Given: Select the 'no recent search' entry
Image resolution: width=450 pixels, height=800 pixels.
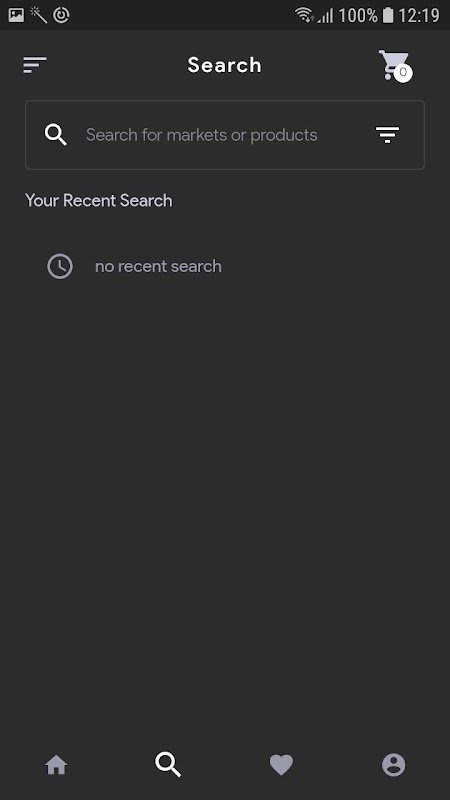Looking at the screenshot, I should [158, 266].
